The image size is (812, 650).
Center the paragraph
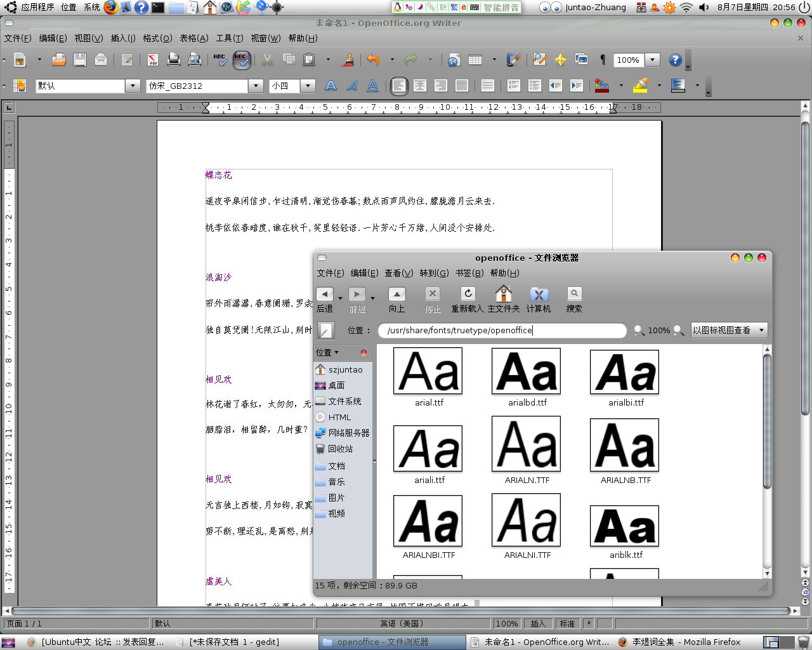[x=420, y=86]
